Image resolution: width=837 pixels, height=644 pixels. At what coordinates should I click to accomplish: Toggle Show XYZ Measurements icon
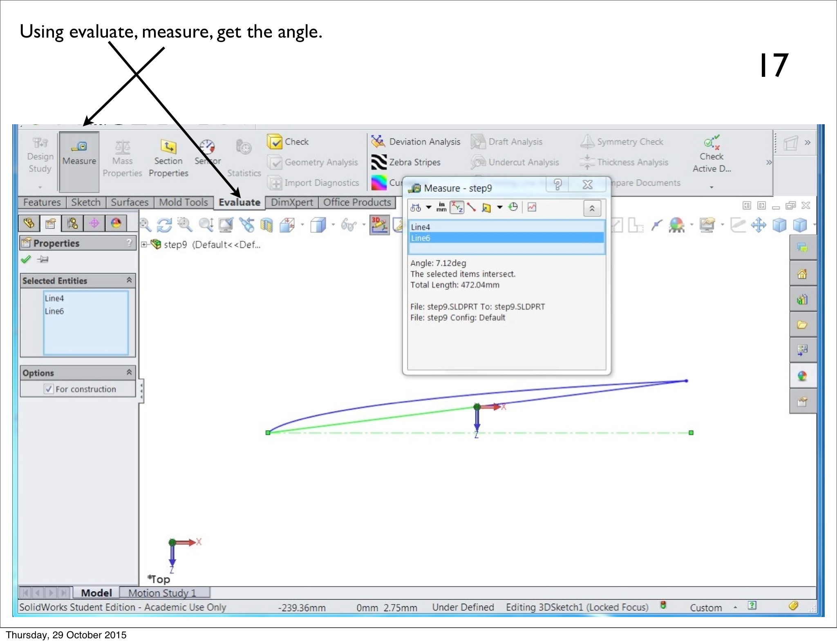(457, 208)
